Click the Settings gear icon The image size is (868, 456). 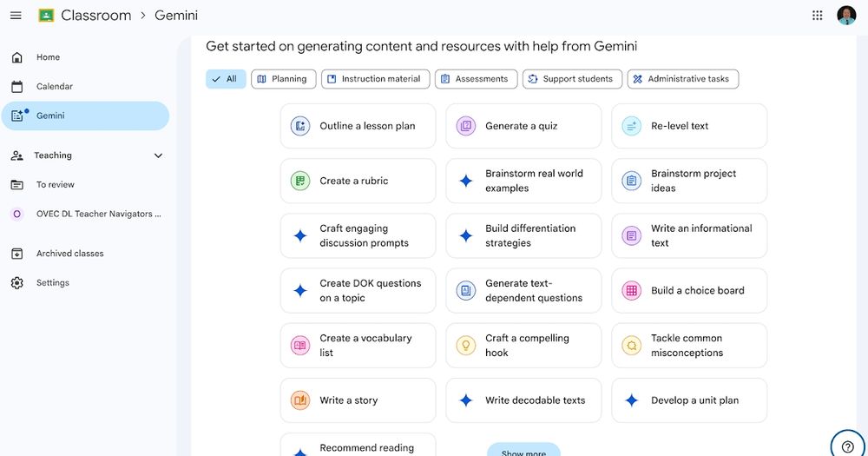coord(17,282)
